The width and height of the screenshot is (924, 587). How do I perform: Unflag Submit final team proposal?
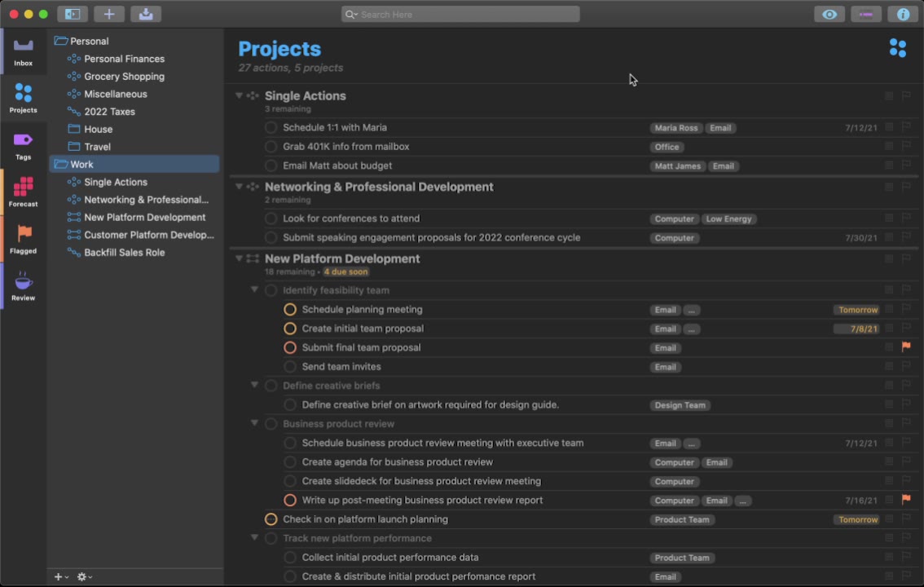tap(906, 346)
